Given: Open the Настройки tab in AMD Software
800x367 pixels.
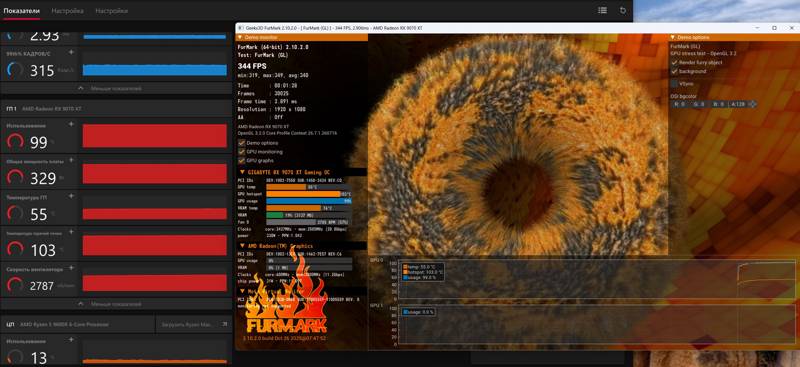Looking at the screenshot, I should [x=111, y=10].
